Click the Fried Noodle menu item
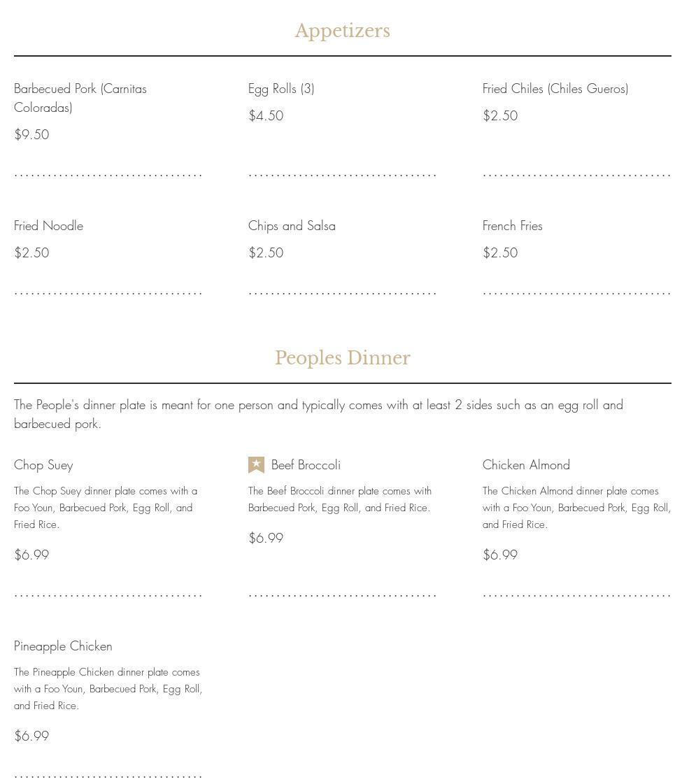This screenshot has width=675, height=784. (x=48, y=226)
